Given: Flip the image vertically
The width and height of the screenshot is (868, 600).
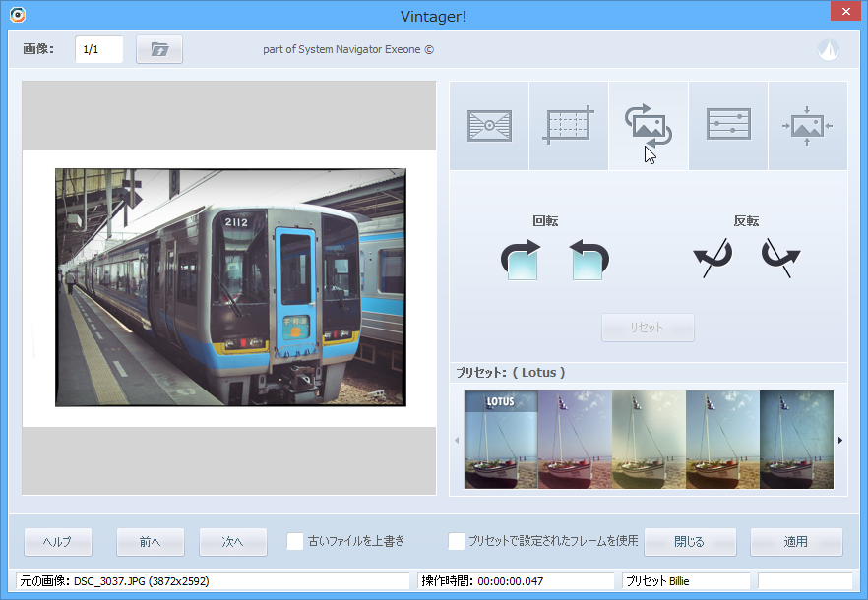Looking at the screenshot, I should point(778,258).
